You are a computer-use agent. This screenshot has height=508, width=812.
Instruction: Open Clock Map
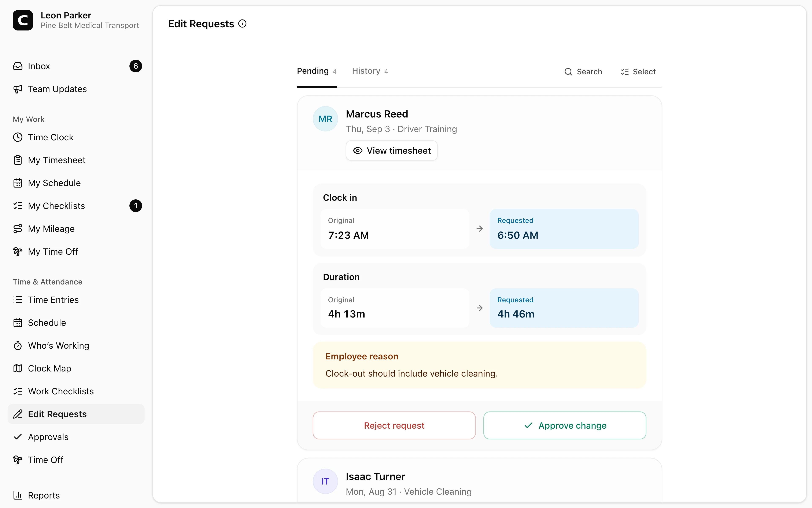tap(76, 368)
